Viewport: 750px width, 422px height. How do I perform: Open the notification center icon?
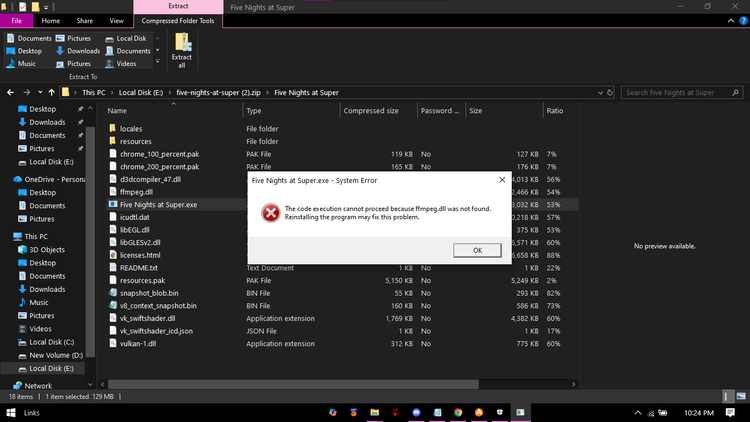pos(730,412)
